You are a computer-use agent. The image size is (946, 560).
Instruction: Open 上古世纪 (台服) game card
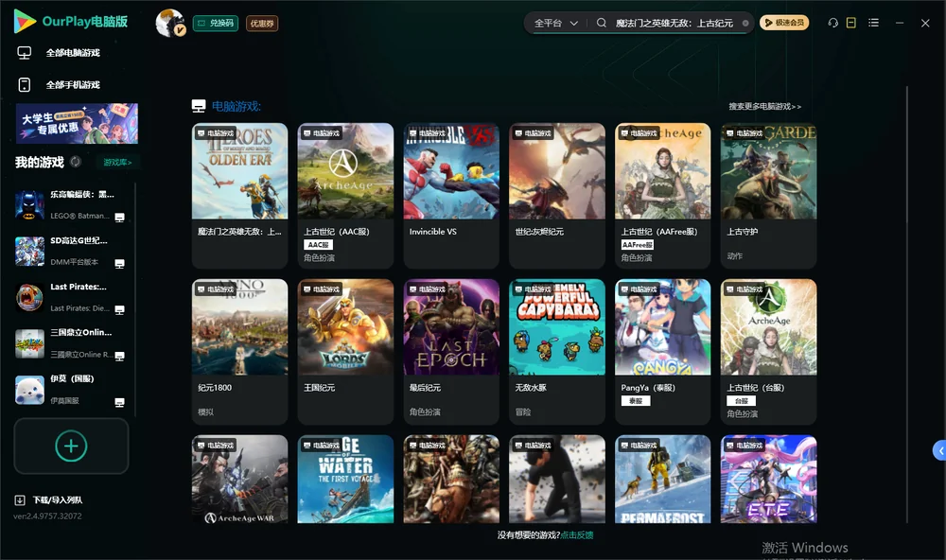(x=768, y=352)
